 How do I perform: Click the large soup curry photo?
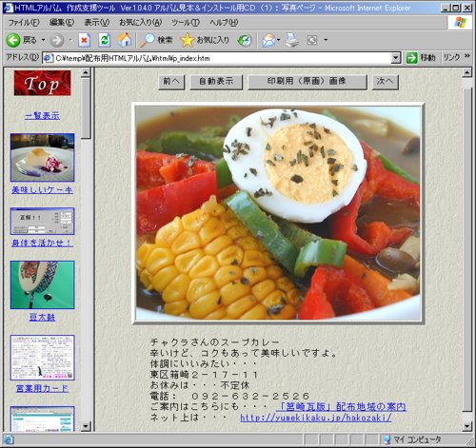click(x=278, y=213)
